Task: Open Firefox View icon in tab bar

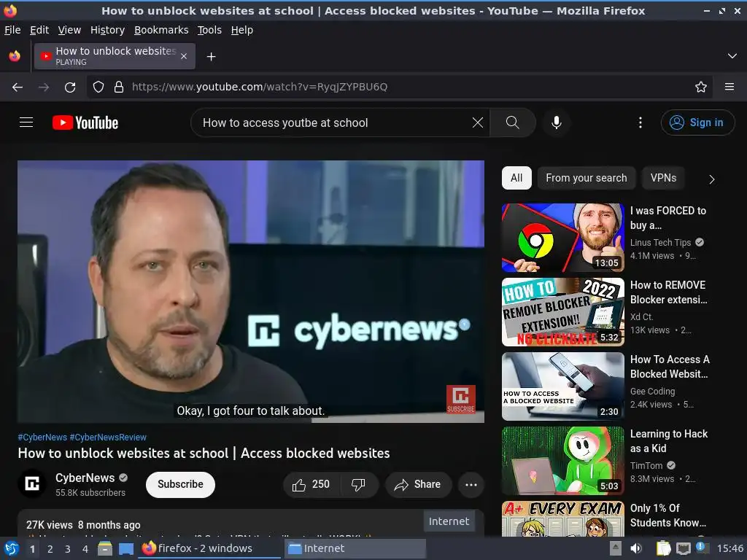Action: coord(15,56)
